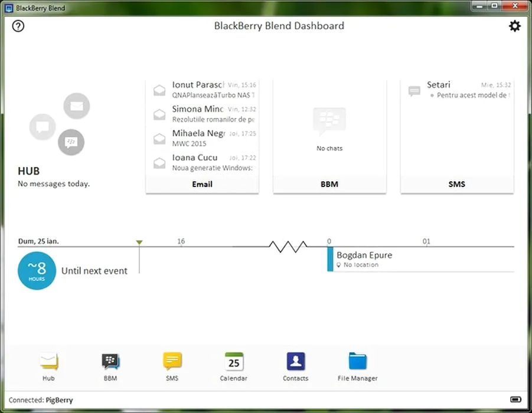
Task: Open the File Manager folder icon
Action: (x=358, y=360)
